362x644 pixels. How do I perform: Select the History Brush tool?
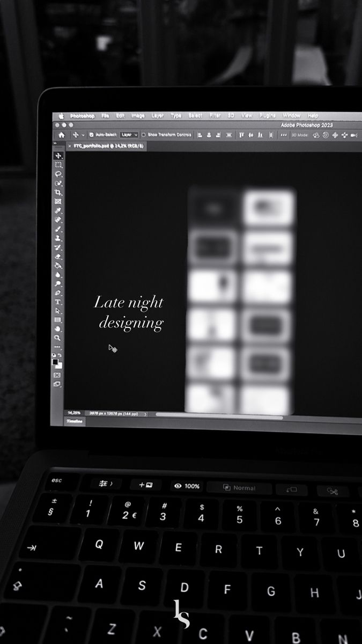coord(58,247)
